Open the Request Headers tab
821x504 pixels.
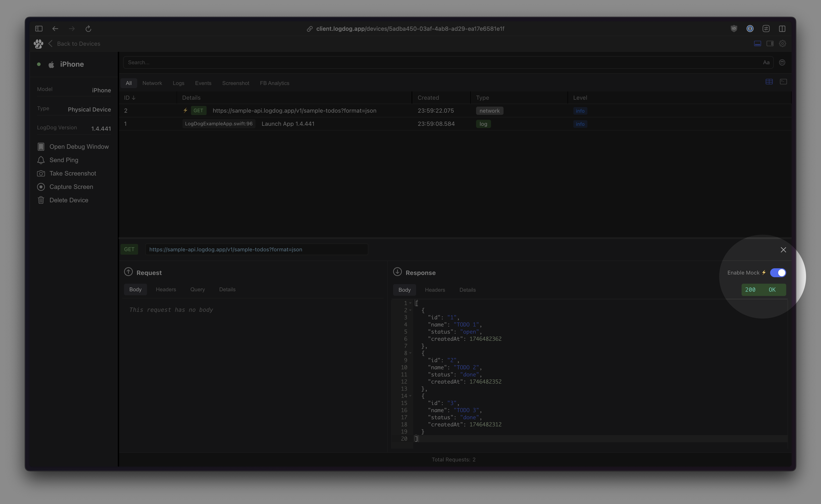(166, 289)
